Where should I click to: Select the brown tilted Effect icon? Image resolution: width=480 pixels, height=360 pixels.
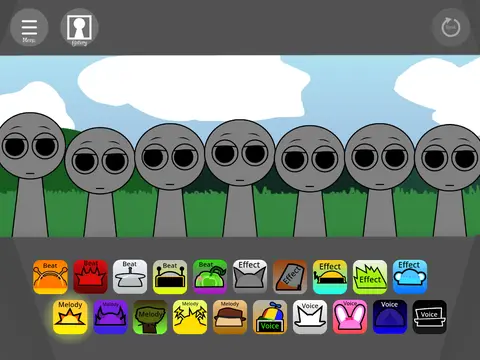click(290, 277)
